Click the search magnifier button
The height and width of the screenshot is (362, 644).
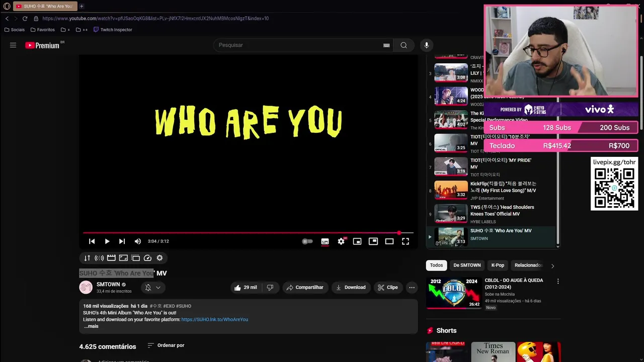coord(404,45)
